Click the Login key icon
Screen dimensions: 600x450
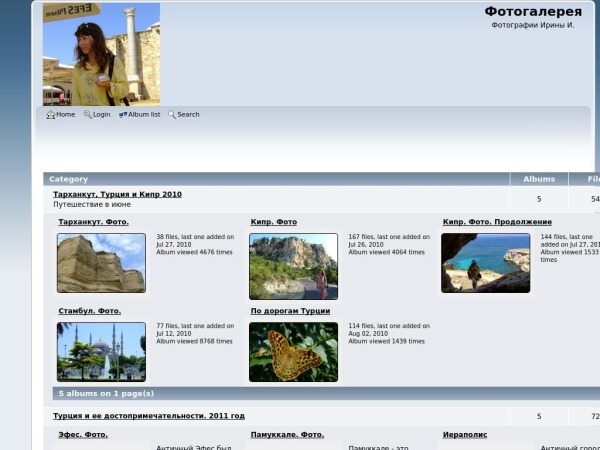[88, 115]
